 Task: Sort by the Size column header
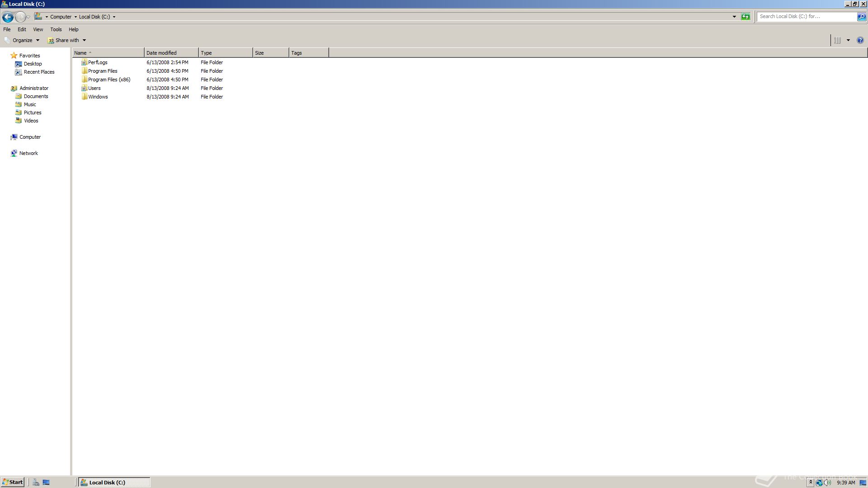tap(271, 53)
